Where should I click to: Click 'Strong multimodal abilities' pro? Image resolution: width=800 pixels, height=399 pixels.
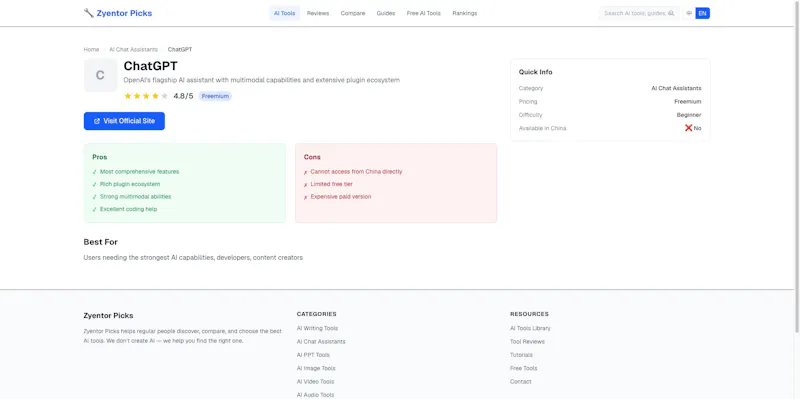tap(135, 196)
